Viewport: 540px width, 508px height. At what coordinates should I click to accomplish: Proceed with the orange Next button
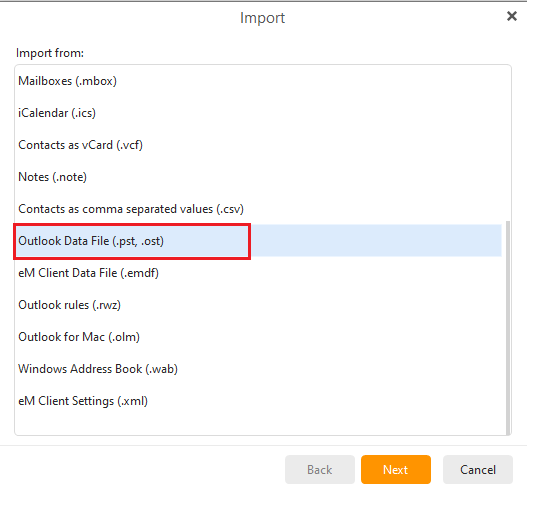pyautogui.click(x=396, y=470)
